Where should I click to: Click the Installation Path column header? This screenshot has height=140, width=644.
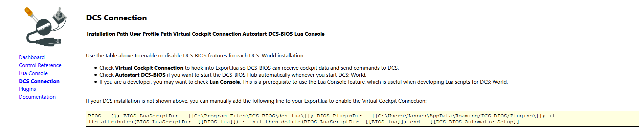[x=107, y=34]
